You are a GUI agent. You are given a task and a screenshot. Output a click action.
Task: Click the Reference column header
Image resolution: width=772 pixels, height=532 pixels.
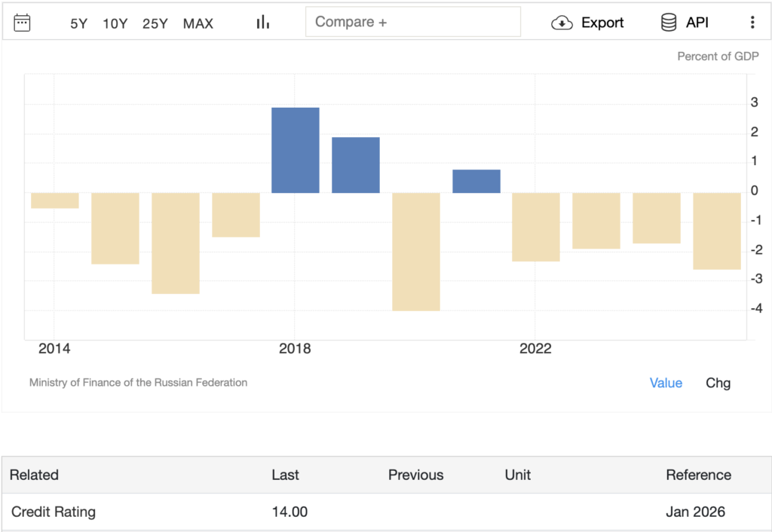(698, 475)
